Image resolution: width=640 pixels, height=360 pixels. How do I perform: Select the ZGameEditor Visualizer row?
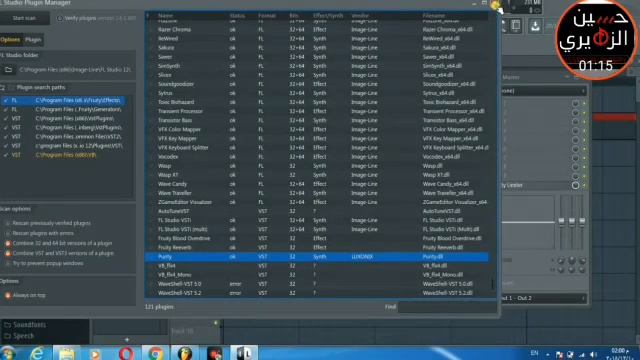[x=317, y=202]
